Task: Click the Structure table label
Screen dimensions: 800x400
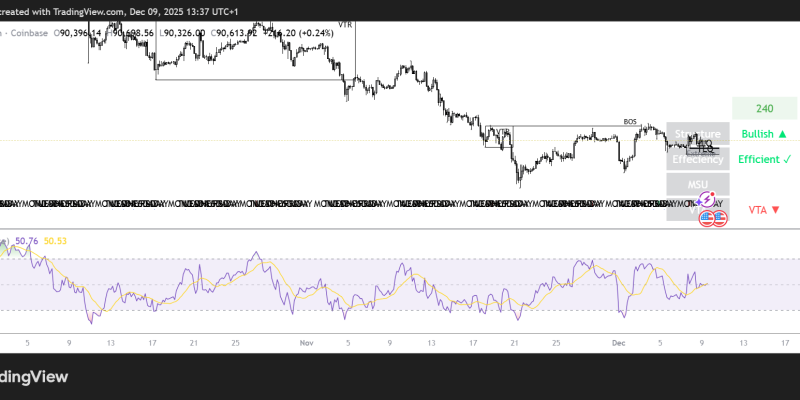Action: (x=696, y=134)
